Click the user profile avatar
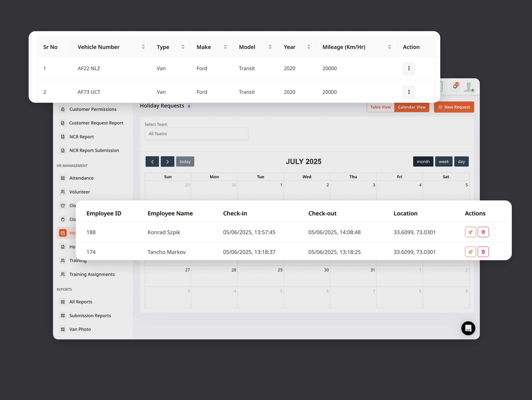 (x=468, y=87)
